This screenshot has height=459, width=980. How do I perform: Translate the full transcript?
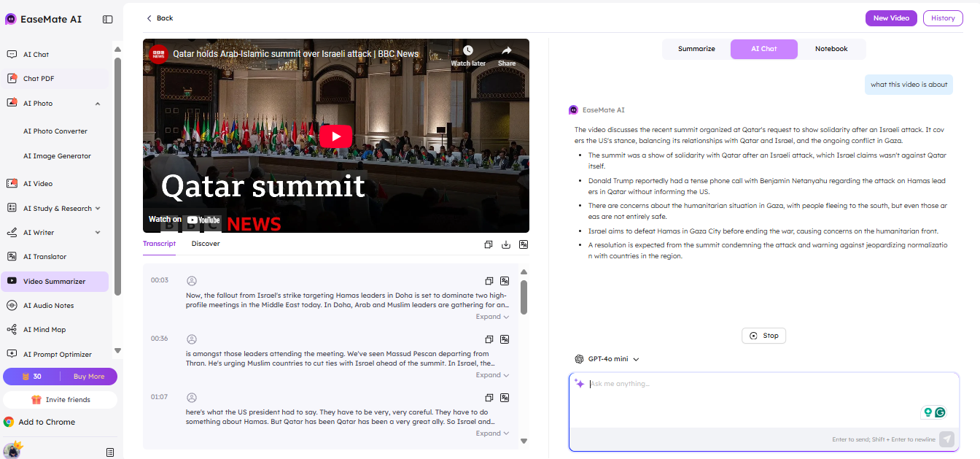pyautogui.click(x=524, y=244)
